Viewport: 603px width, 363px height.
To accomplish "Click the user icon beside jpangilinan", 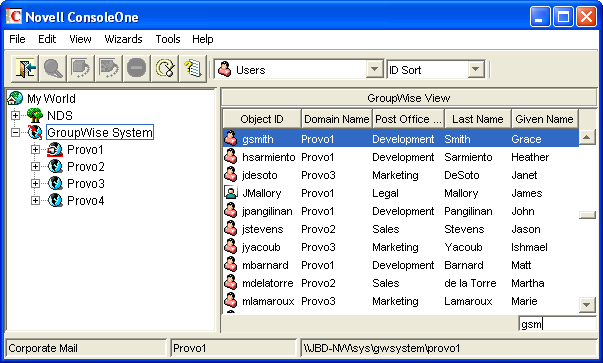I will coord(231,210).
